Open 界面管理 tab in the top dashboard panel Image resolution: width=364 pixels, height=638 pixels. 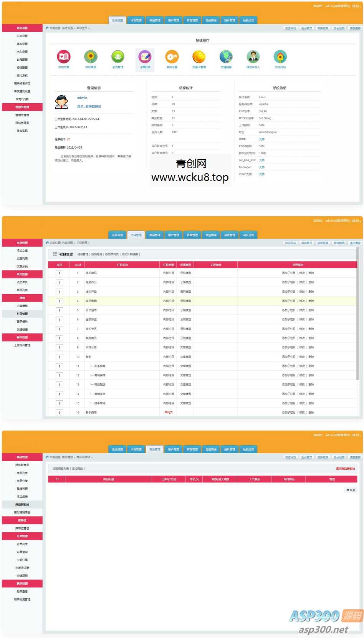point(192,20)
